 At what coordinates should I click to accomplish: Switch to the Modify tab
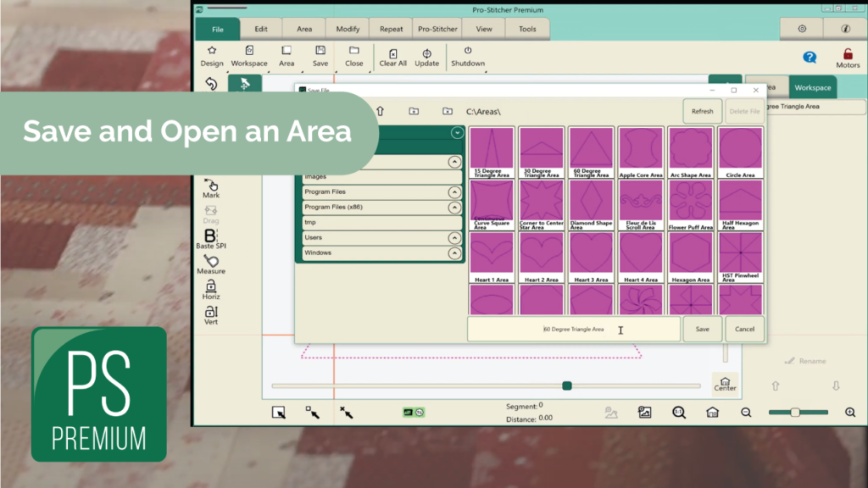(348, 29)
